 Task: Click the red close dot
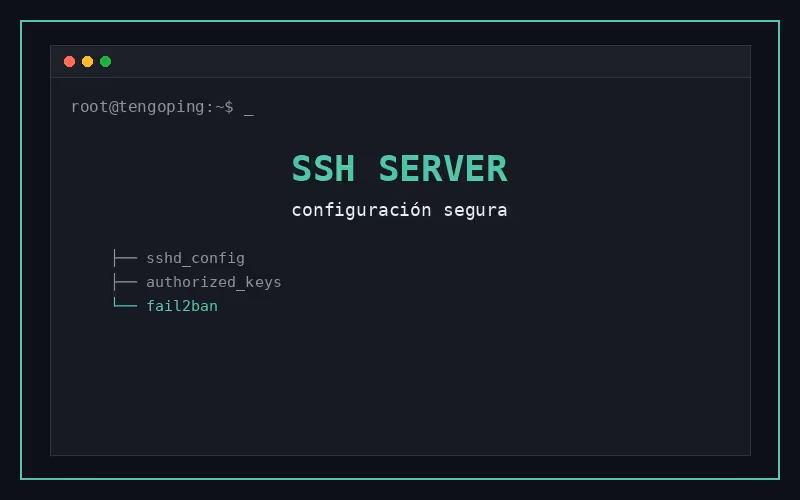[x=69, y=62]
